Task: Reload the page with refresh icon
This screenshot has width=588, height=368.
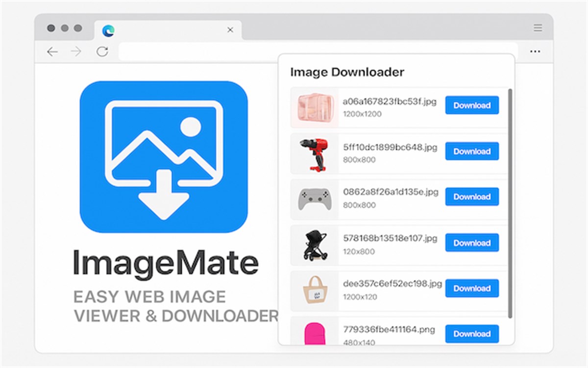Action: 102,52
